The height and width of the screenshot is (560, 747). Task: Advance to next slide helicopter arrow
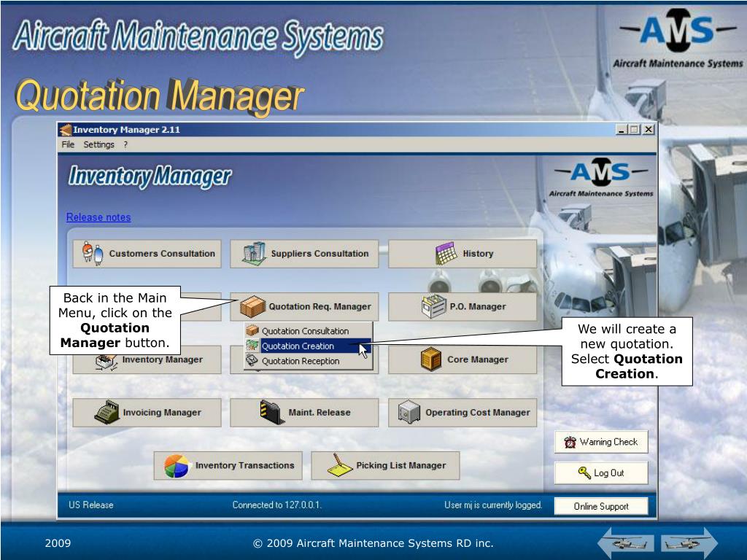[x=689, y=542]
